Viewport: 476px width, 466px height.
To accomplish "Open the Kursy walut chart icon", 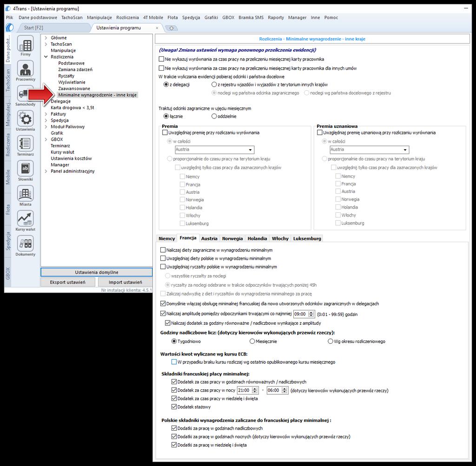I will [x=26, y=218].
